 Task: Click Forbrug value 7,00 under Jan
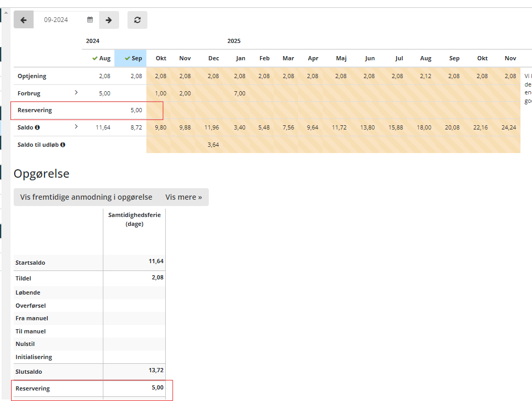click(239, 93)
